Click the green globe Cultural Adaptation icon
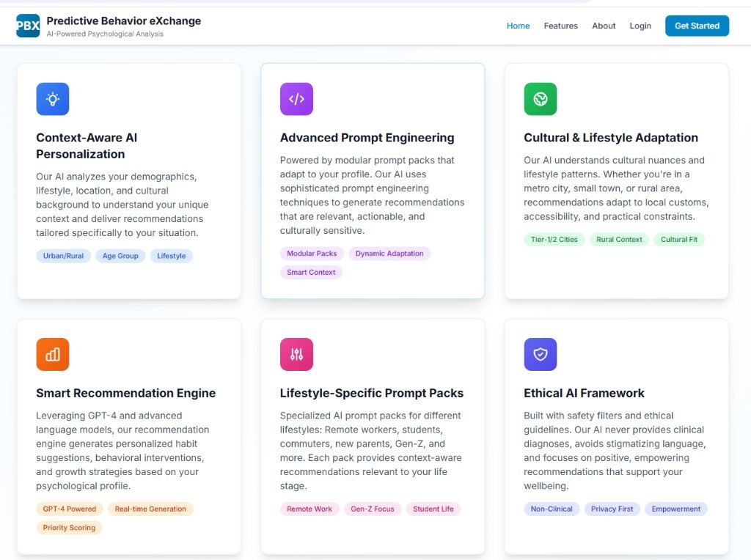The height and width of the screenshot is (560, 751). 541,99
